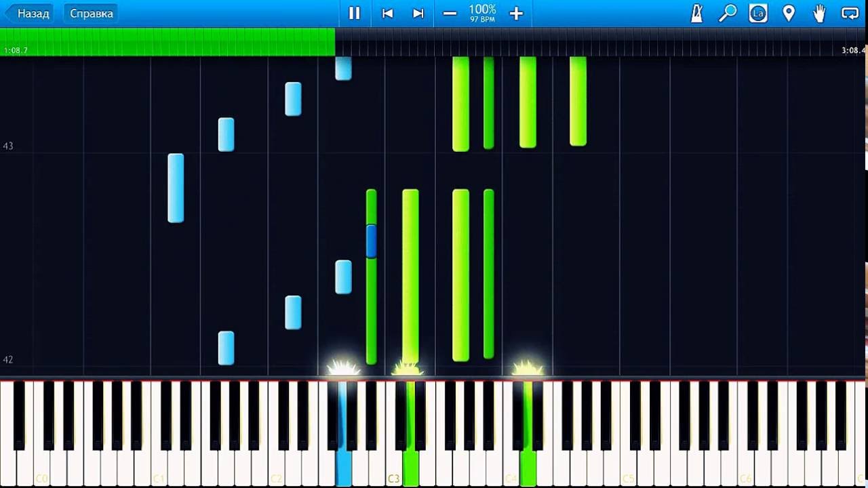
Task: Click measure number 43 label
Action: point(8,146)
